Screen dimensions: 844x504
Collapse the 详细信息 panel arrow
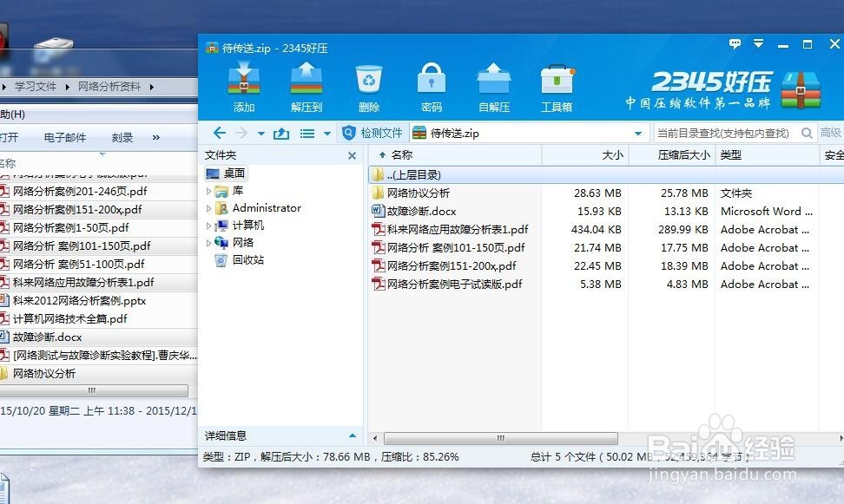[x=353, y=435]
